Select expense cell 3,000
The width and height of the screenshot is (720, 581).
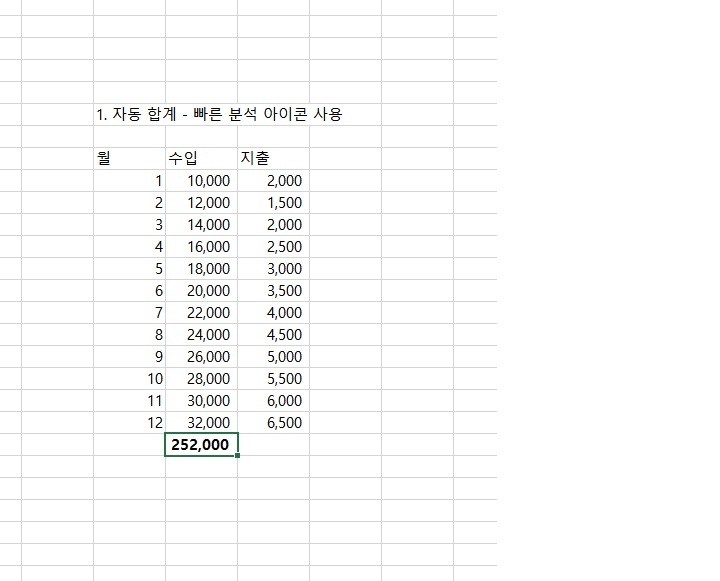(273, 269)
